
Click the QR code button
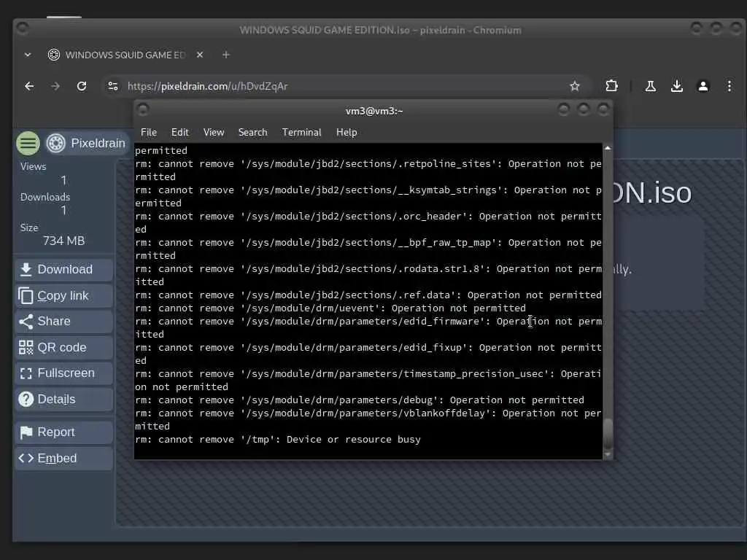64,348
